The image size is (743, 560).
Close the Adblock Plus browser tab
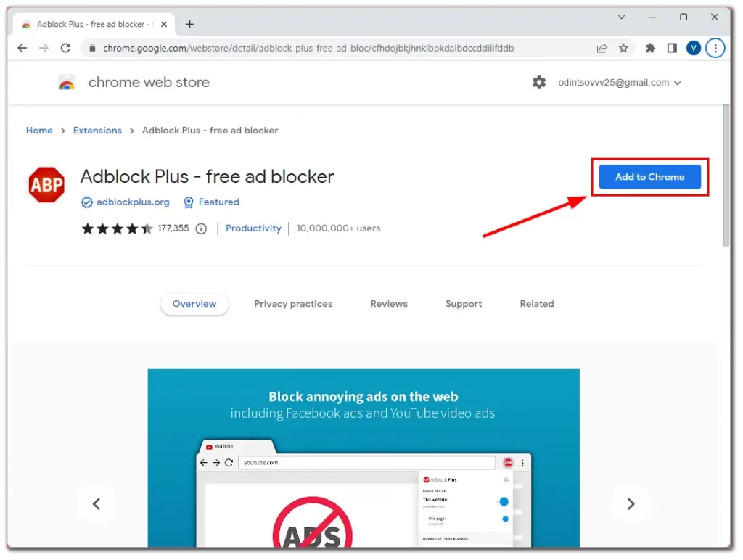coord(164,24)
